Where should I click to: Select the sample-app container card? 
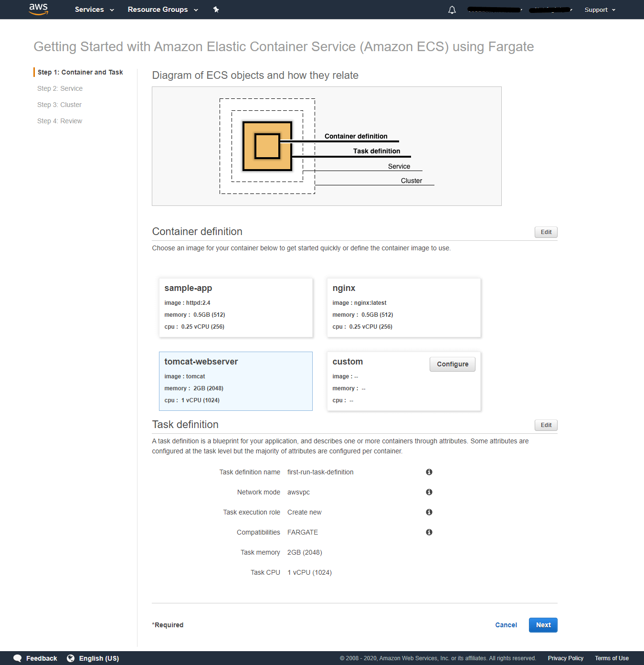[236, 308]
